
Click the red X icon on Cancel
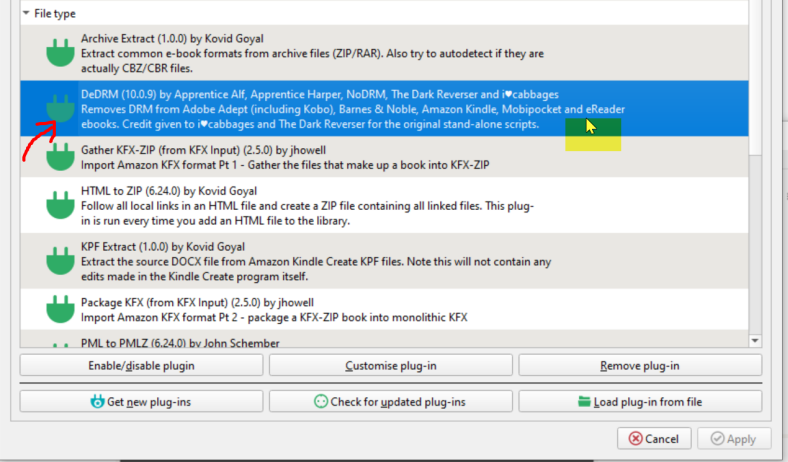pyautogui.click(x=635, y=439)
